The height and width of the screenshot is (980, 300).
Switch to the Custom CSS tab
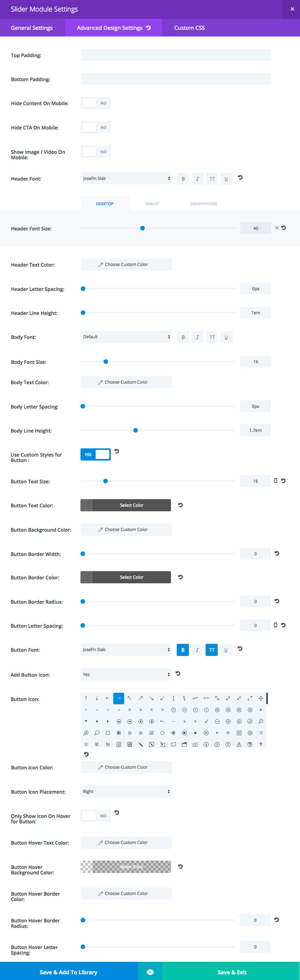[189, 28]
